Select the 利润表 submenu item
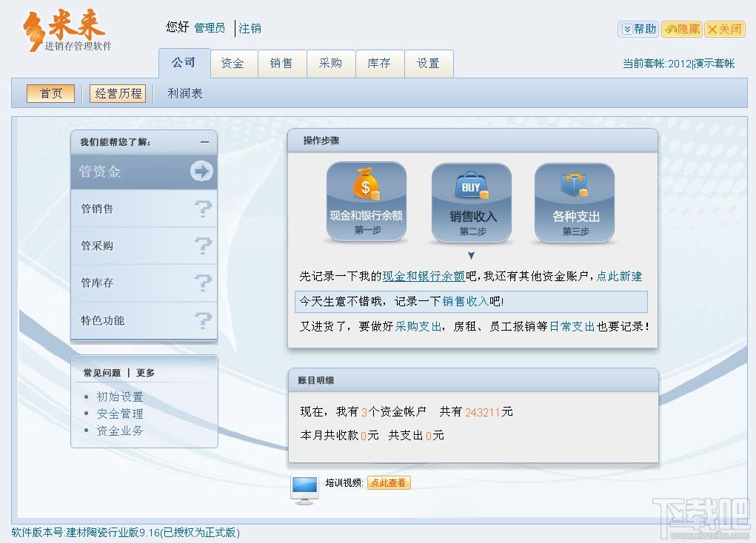The image size is (756, 543). 185,94
